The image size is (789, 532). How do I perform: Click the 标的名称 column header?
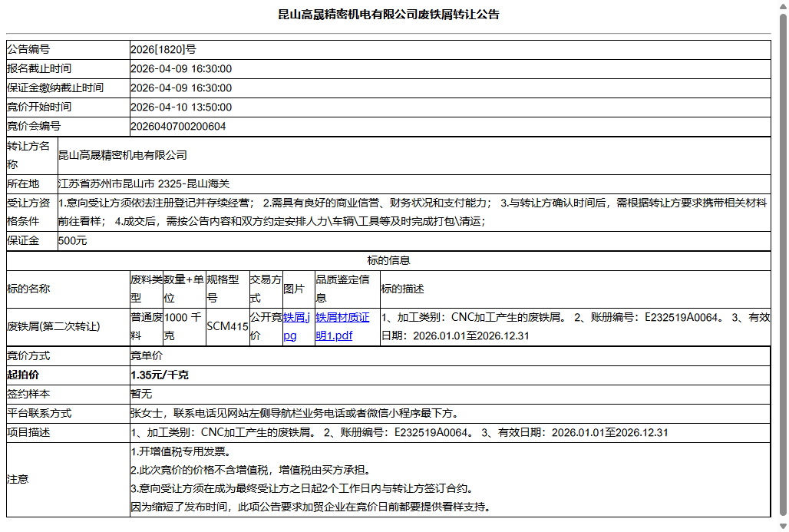click(68, 289)
